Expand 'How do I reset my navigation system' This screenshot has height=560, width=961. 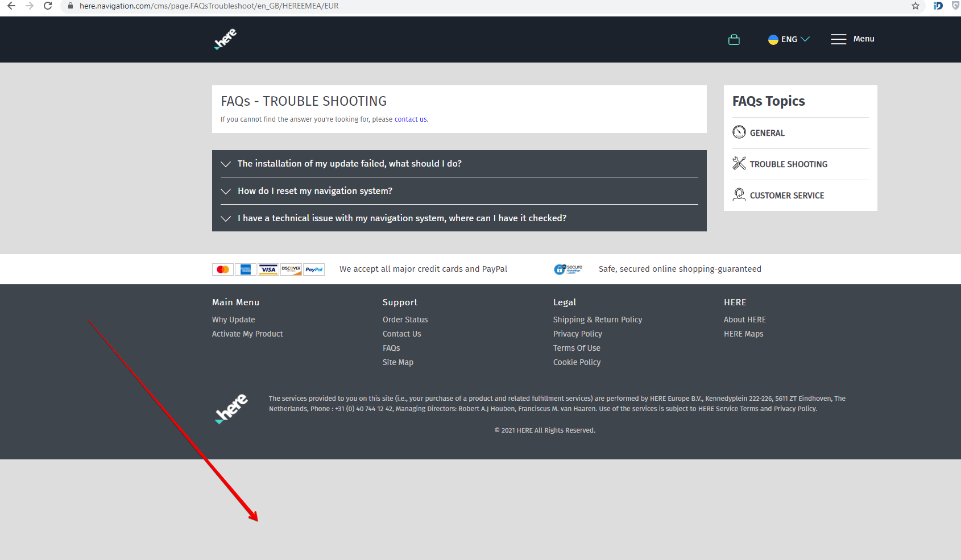coord(459,191)
